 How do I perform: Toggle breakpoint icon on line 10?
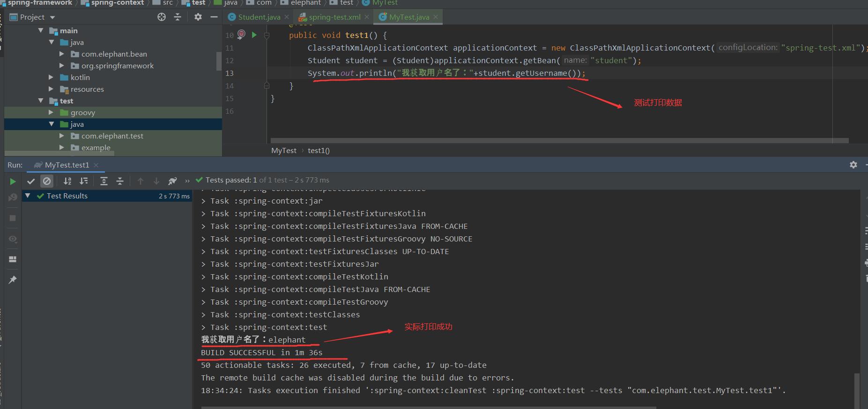(x=242, y=34)
